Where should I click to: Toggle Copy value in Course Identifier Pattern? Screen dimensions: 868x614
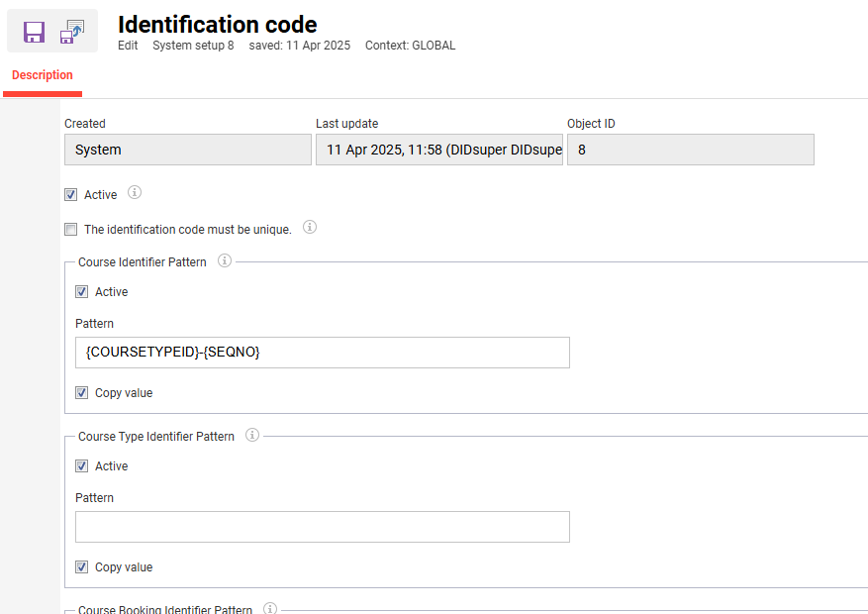point(82,392)
